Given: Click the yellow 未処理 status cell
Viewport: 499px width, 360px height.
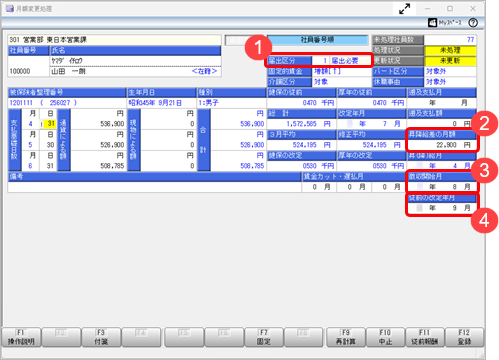Looking at the screenshot, I should (450, 50).
